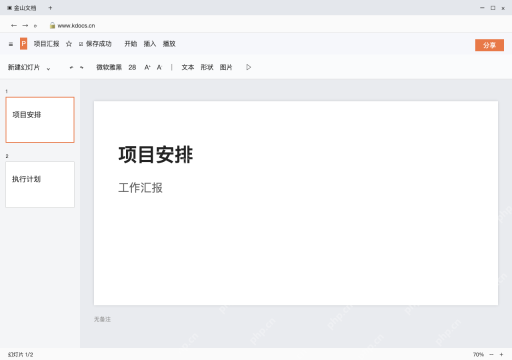The height and width of the screenshot is (360, 512).
Task: Expand the 新建幻灯片 dropdown arrow
Action: pyautogui.click(x=48, y=68)
